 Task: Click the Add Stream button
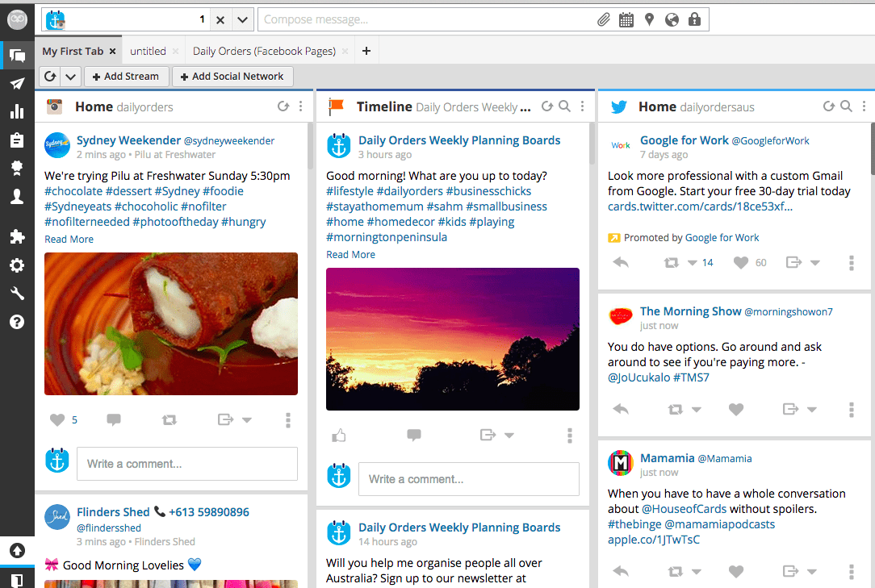[x=125, y=77]
